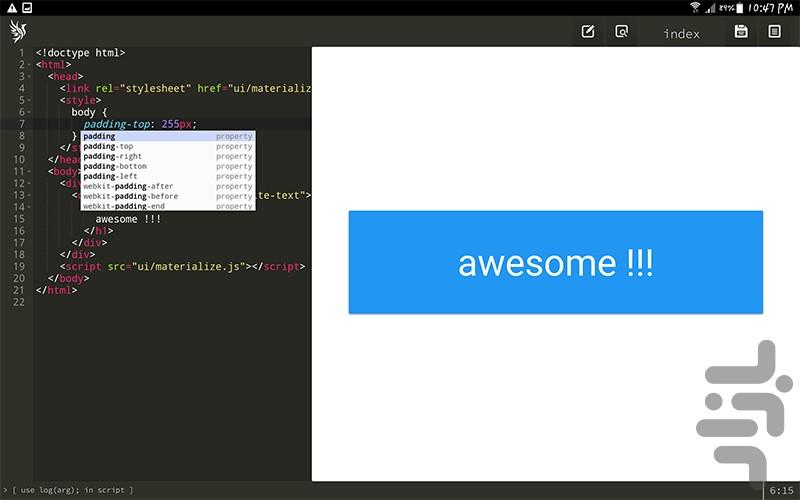The image size is (800, 500).
Task: Collapse the head tag fold on line 3
Action: point(30,77)
